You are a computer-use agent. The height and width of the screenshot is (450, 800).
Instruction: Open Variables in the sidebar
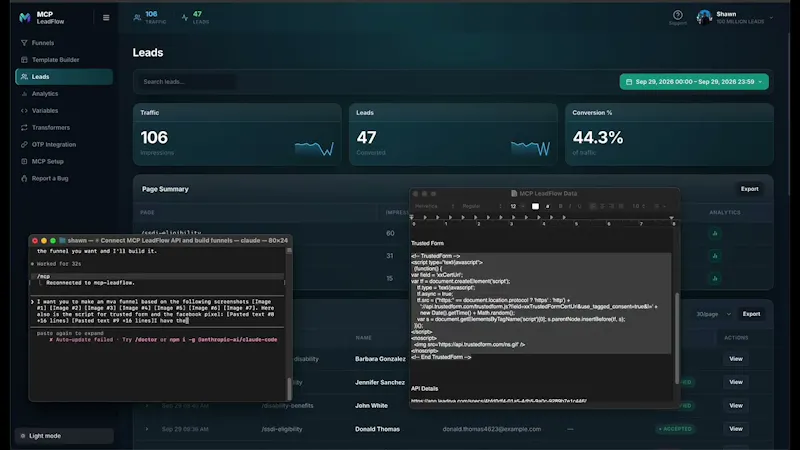point(64,111)
